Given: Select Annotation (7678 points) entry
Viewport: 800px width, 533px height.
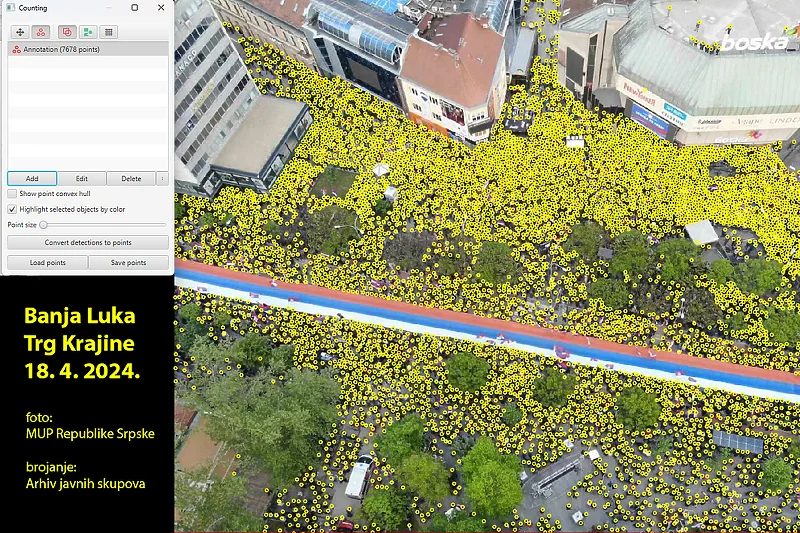Looking at the screenshot, I should point(60,49).
